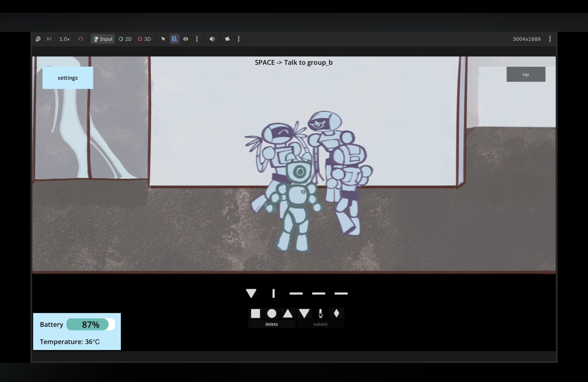The width and height of the screenshot is (588, 382).
Task: Suspend the running game with the pause icon
Action: click(38, 39)
